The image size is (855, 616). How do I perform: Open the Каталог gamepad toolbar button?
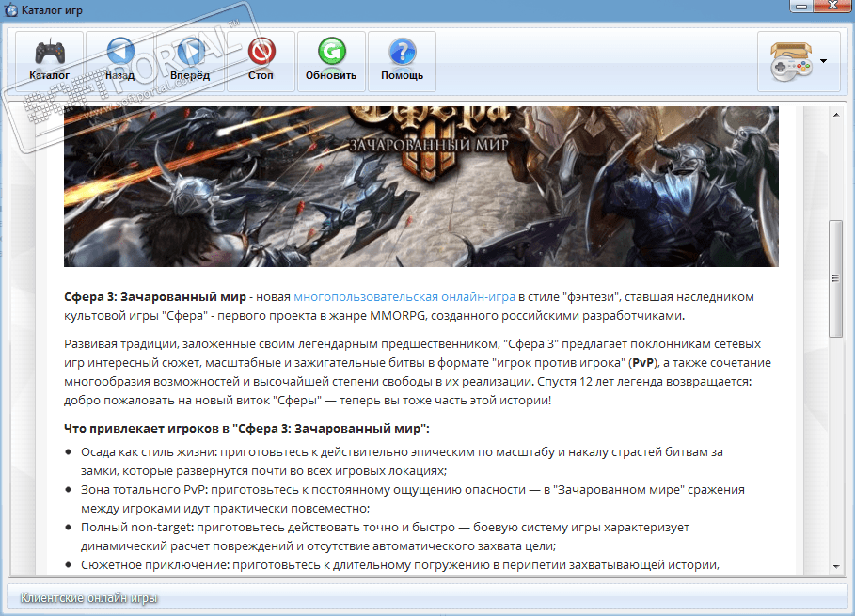tap(50, 60)
